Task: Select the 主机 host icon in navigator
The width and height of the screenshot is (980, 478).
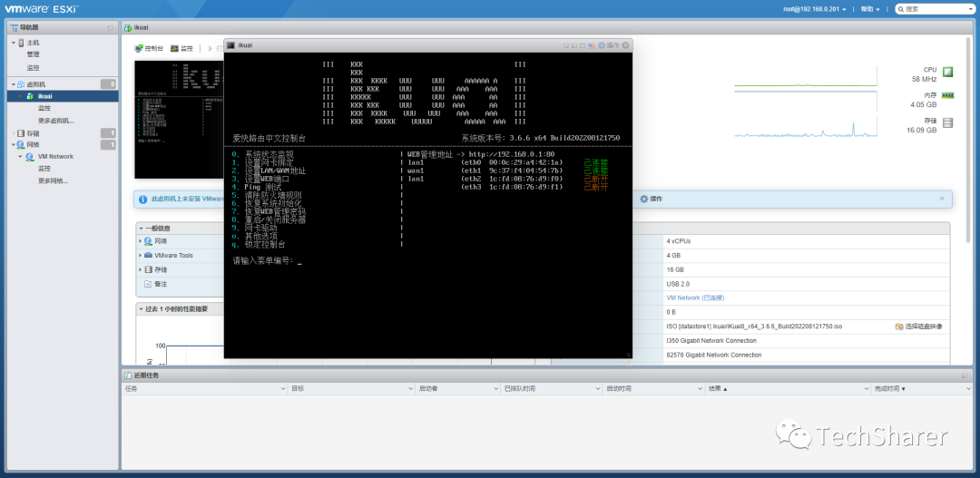Action: [21, 43]
